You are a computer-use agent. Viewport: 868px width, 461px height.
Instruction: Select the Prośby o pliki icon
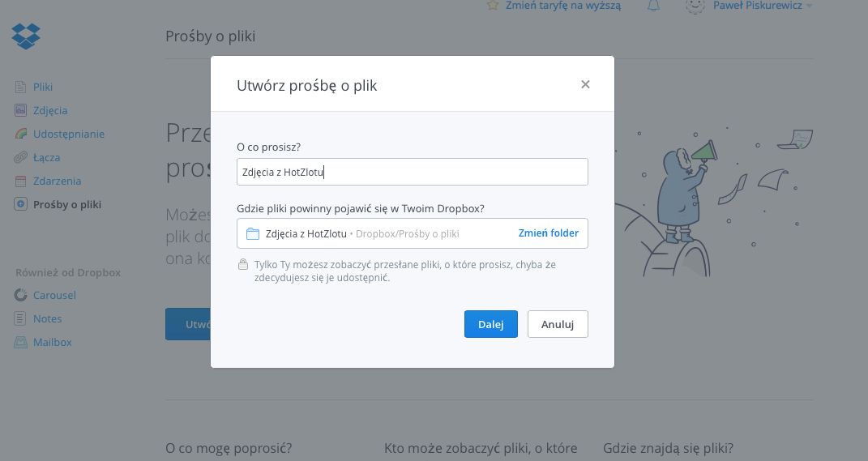20,204
